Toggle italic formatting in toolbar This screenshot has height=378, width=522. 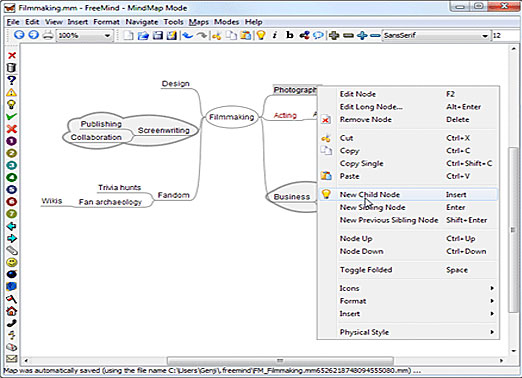(x=275, y=35)
